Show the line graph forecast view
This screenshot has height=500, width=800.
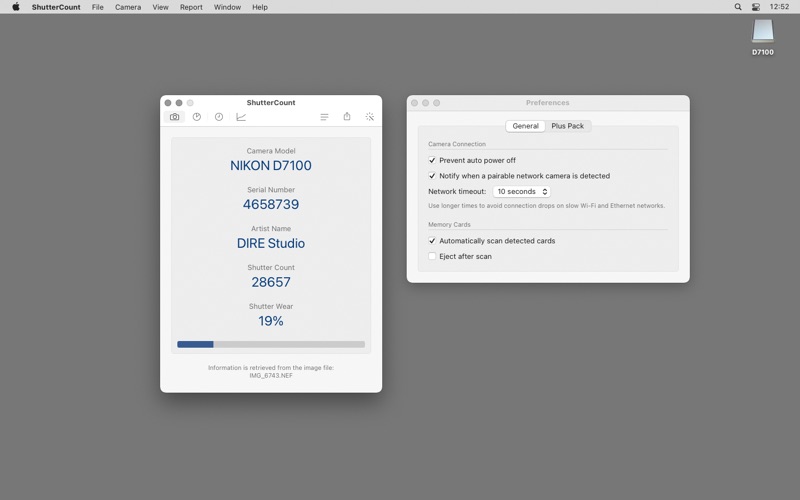[x=241, y=117]
